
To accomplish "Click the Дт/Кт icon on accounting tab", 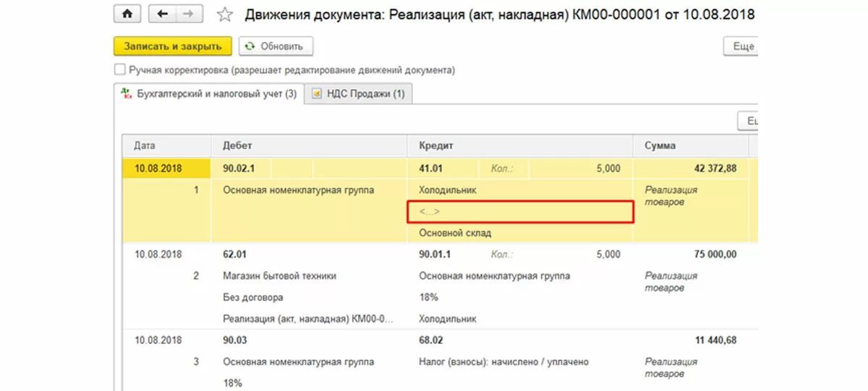I will pyautogui.click(x=126, y=93).
